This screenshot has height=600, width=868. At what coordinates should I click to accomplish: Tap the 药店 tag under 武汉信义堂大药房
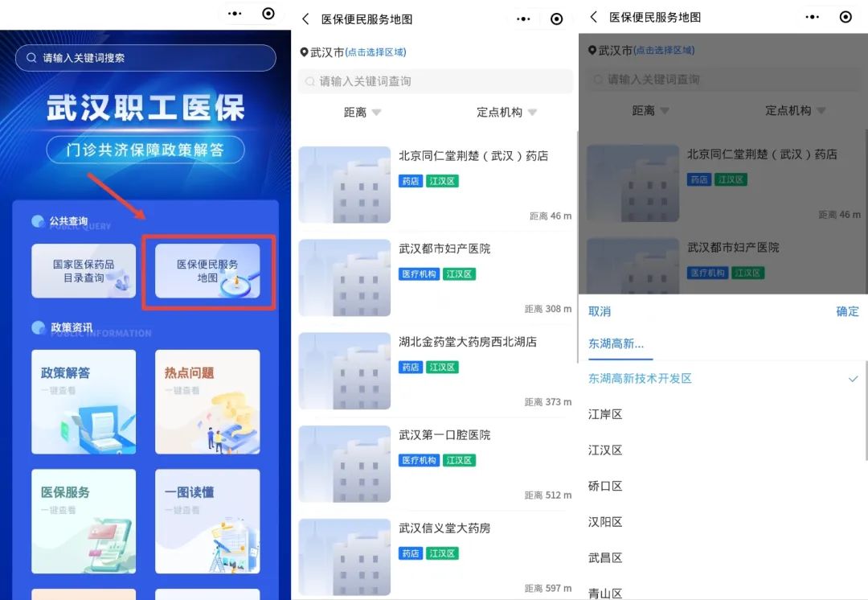coord(410,553)
